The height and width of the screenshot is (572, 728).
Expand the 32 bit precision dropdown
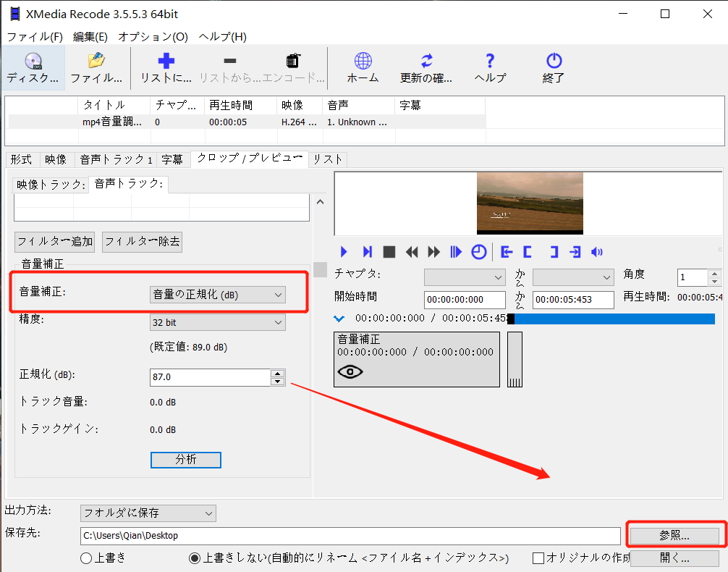[x=217, y=322]
